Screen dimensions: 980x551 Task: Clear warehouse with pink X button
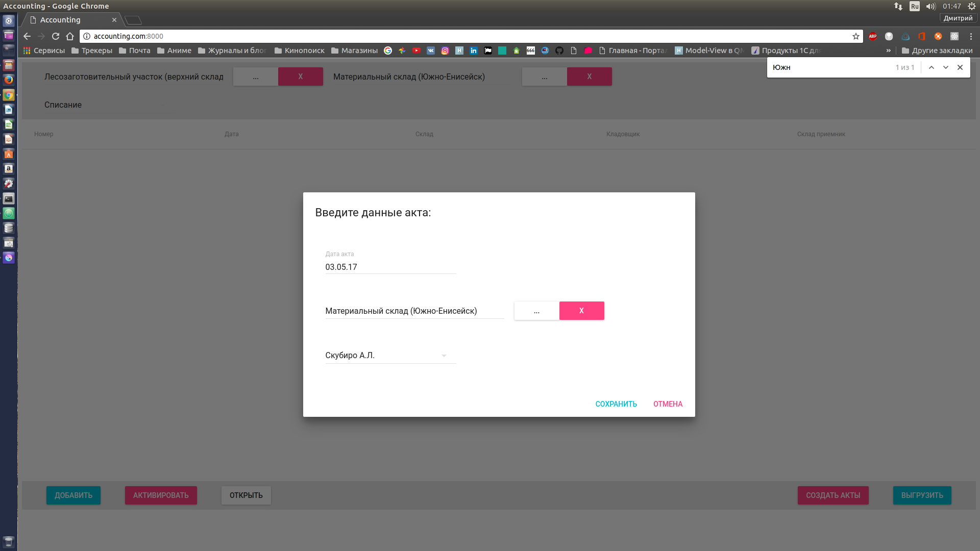pos(581,311)
